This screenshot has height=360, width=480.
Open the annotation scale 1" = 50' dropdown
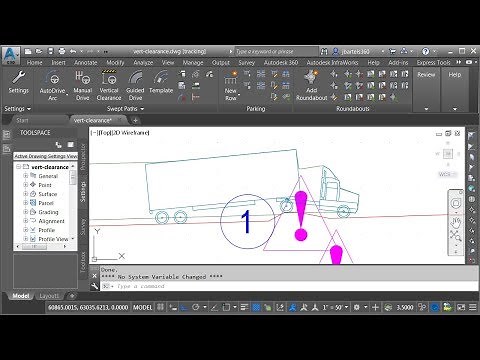[x=335, y=307]
